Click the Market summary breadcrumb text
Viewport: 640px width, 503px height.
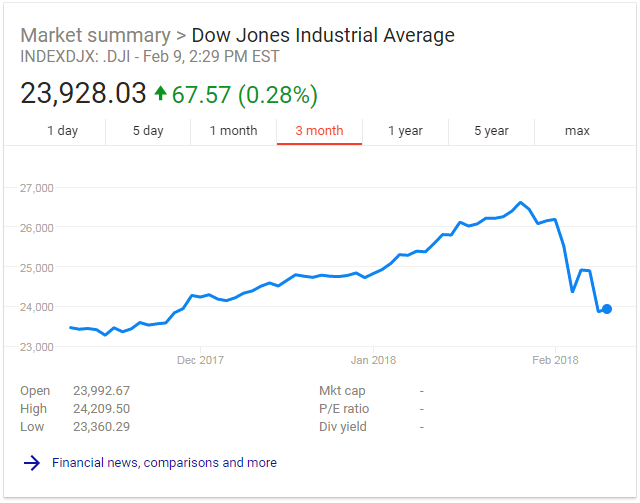pyautogui.click(x=95, y=36)
